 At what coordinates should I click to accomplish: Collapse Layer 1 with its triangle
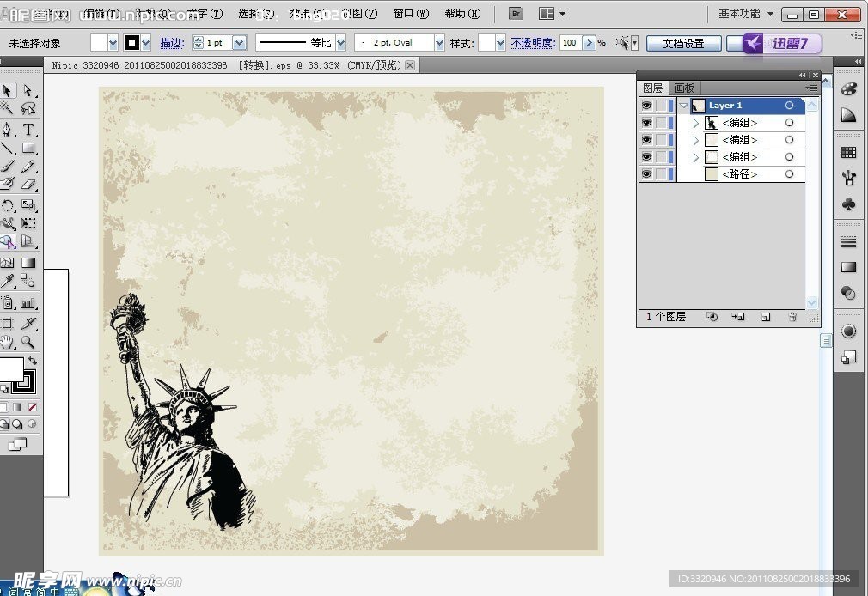click(x=684, y=105)
